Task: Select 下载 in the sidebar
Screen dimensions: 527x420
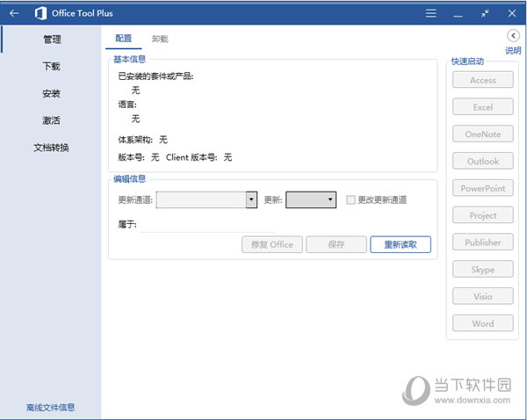Action: (x=52, y=66)
